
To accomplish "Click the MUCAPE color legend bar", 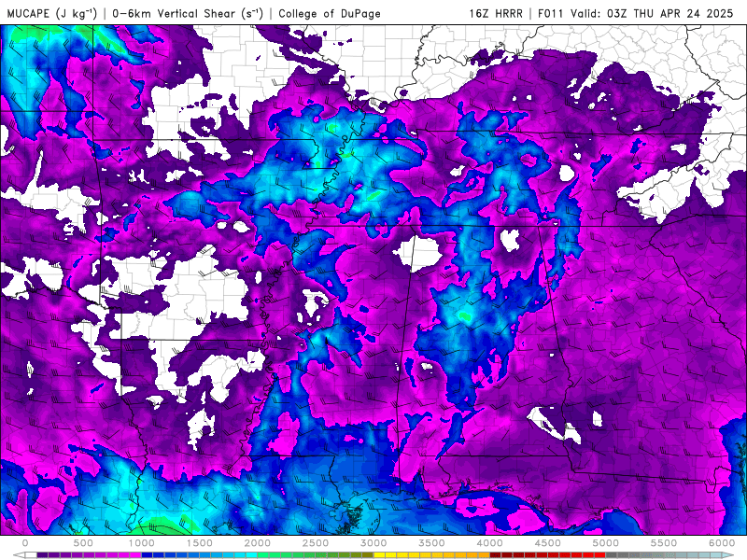I will tap(373, 555).
